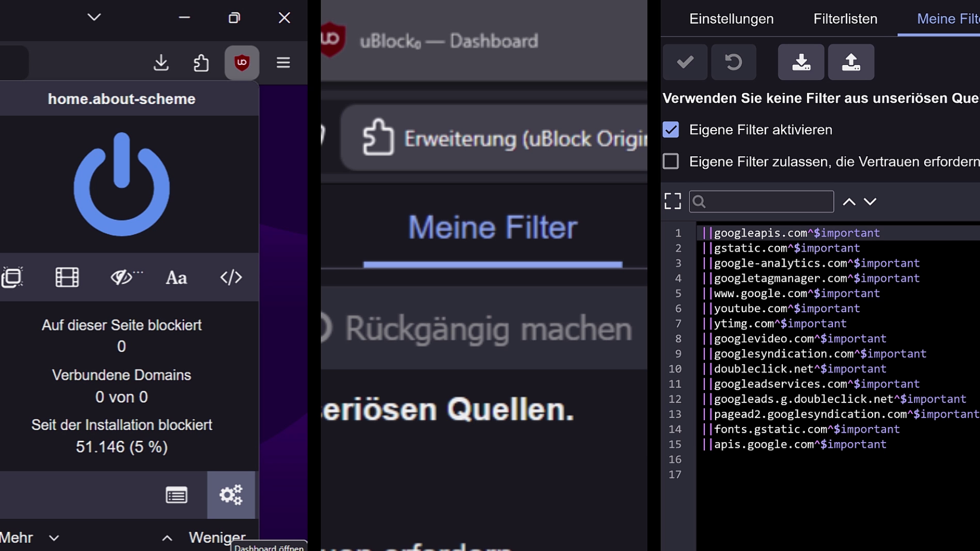Expand filter editor to fullscreen icon
The image size is (980, 551).
pos(673,201)
